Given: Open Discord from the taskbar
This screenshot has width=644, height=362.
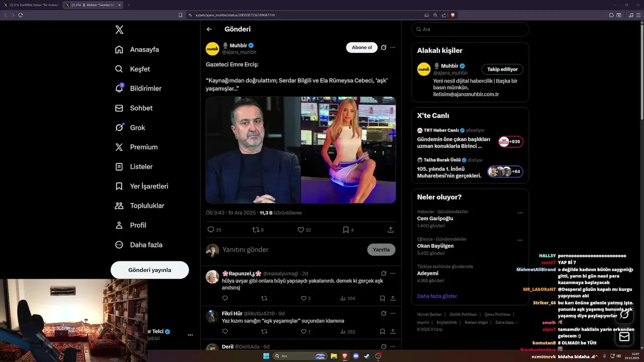Looking at the screenshot, I should pyautogui.click(x=356, y=356).
